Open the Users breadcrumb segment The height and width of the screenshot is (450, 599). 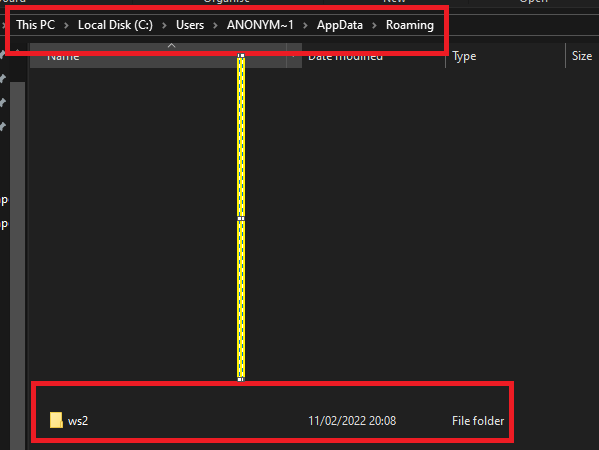190,25
